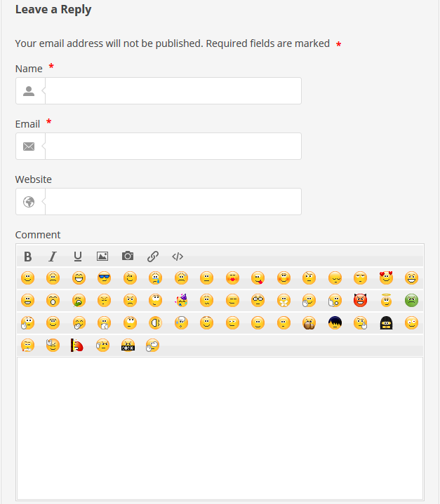
Task: Insert the crying blue-tear emoticon
Action: (x=156, y=278)
